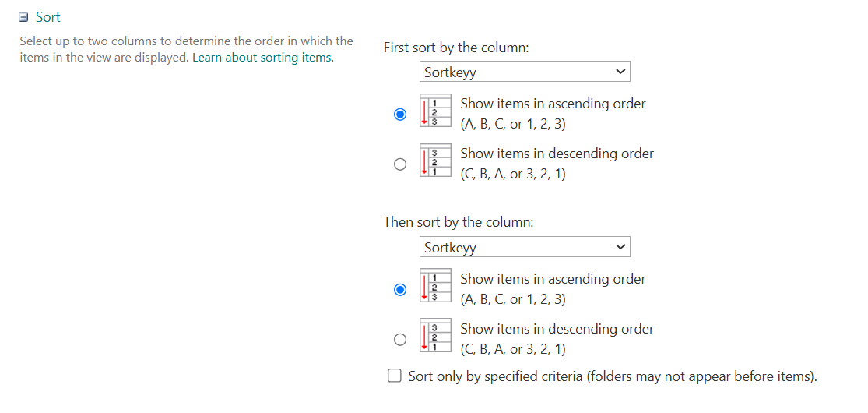Click 'Show items in descending order' label under First sort
The image size is (868, 413).
tap(557, 154)
